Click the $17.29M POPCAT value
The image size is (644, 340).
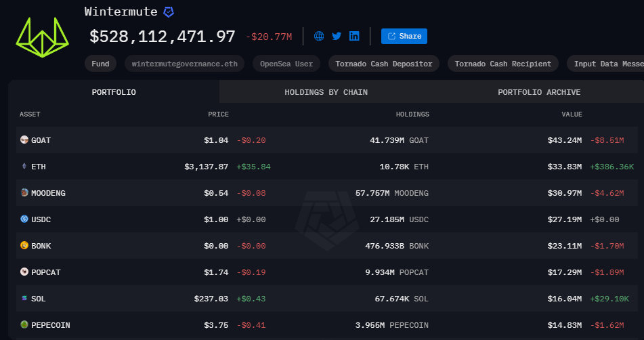coord(565,272)
